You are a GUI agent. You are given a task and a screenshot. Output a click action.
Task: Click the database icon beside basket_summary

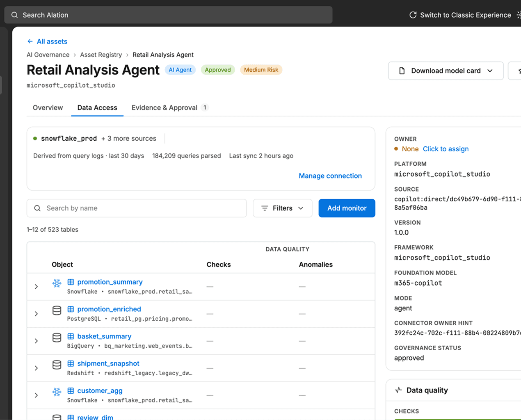tap(57, 338)
